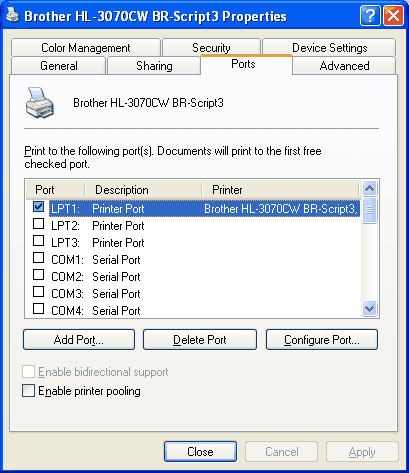
Task: Click the scroll down arrow in ports list
Action: coord(369,308)
